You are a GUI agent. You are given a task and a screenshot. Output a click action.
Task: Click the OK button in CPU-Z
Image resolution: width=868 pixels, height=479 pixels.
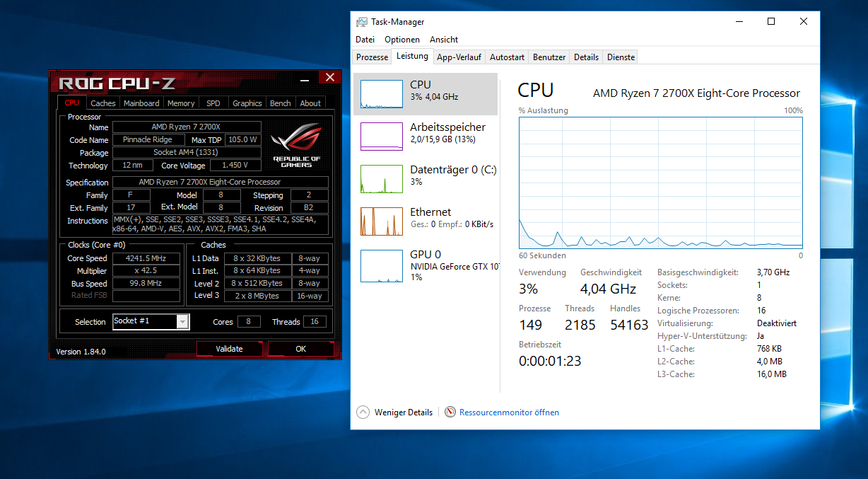(301, 349)
